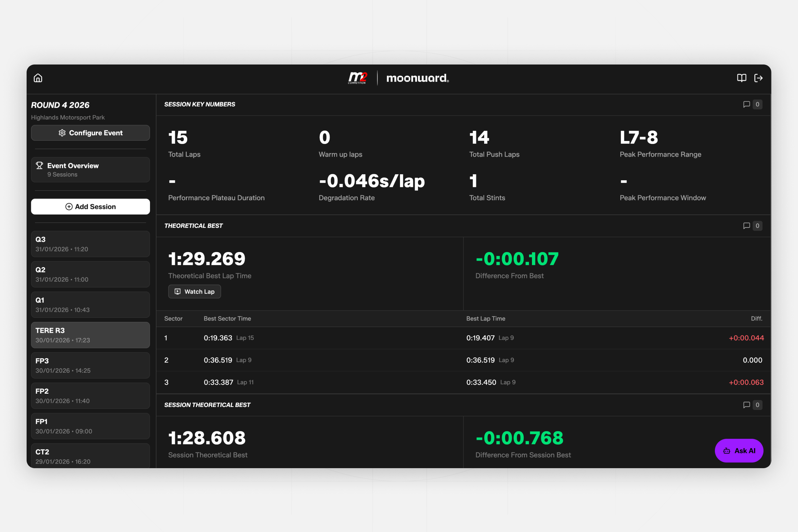Viewport: 798px width, 532px height.
Task: Click the sector 1 table row
Action: pyautogui.click(x=463, y=338)
